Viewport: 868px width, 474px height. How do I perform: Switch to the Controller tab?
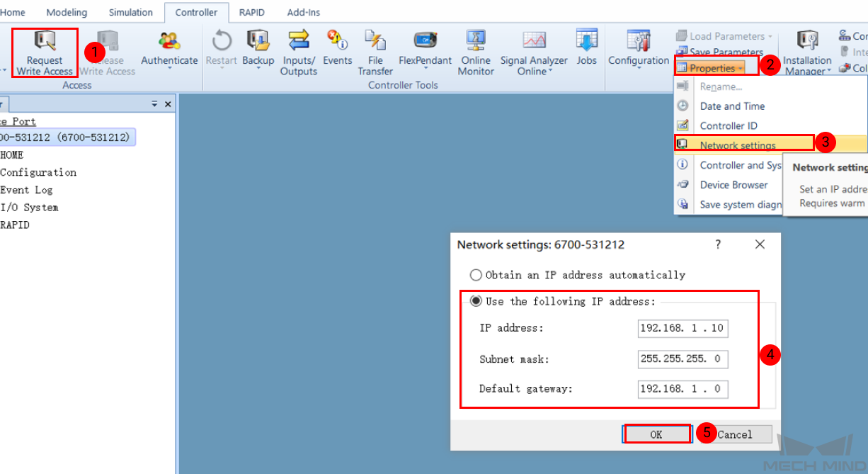point(196,12)
